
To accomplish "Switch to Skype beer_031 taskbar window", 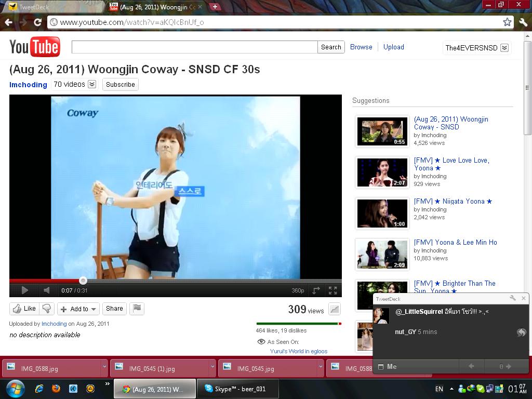I will [237, 389].
